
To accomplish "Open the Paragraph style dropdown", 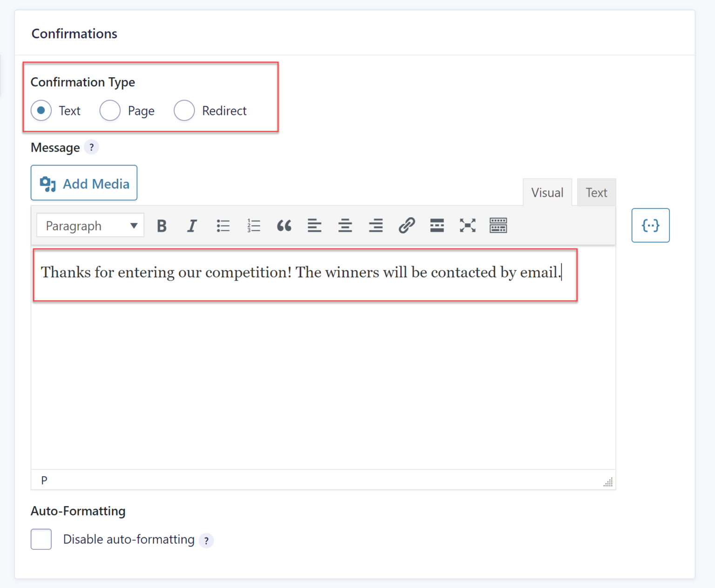I will (89, 226).
